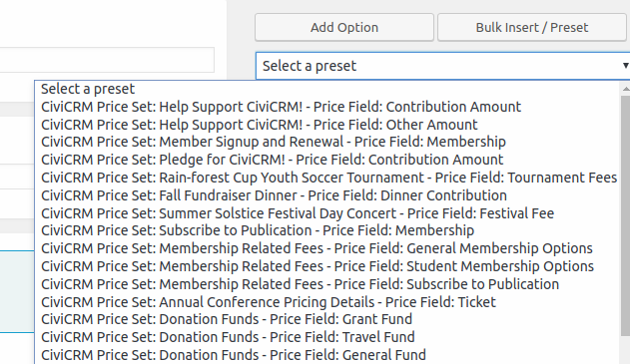Choose Summer Solstice Festival Fee preset
The height and width of the screenshot is (364, 630).
[x=327, y=213]
